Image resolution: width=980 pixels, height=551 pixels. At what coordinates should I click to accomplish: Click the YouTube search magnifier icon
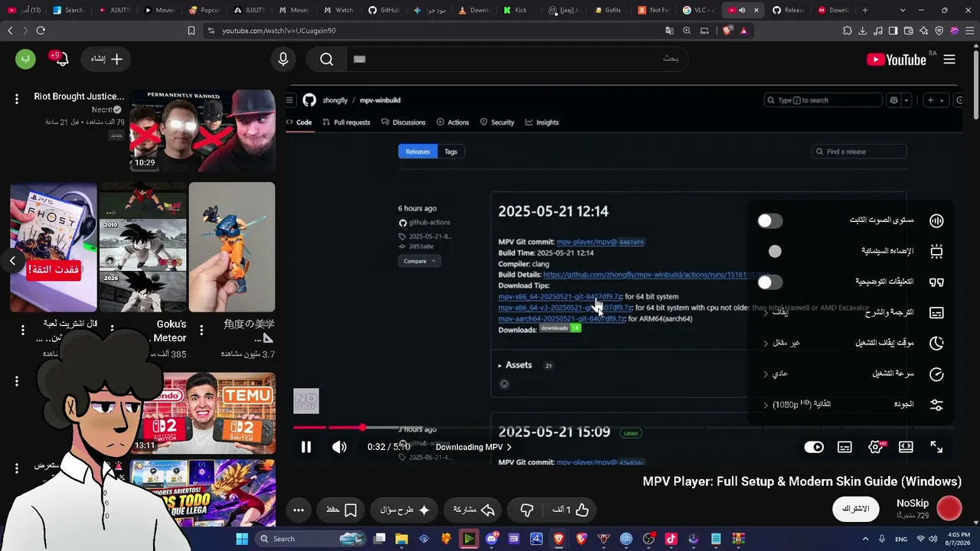pos(327,59)
